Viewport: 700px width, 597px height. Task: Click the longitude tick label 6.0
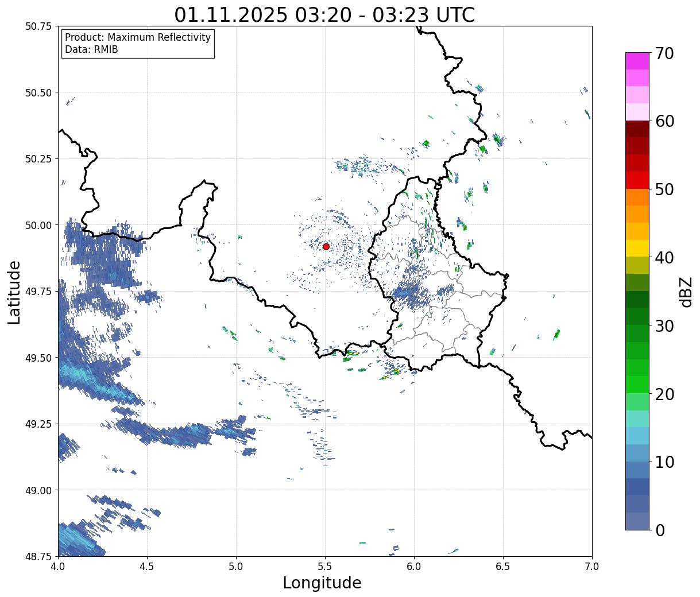[x=414, y=566]
